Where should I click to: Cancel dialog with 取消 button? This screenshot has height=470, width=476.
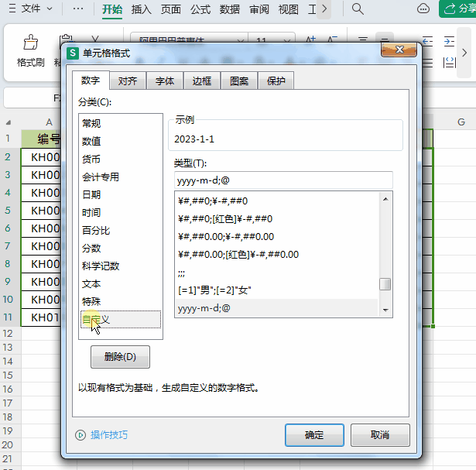pyautogui.click(x=380, y=435)
